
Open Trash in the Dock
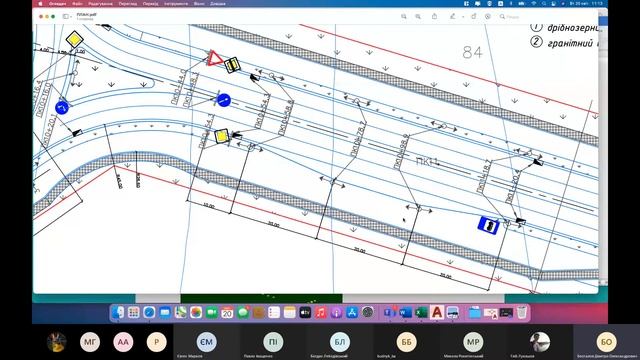tap(522, 313)
